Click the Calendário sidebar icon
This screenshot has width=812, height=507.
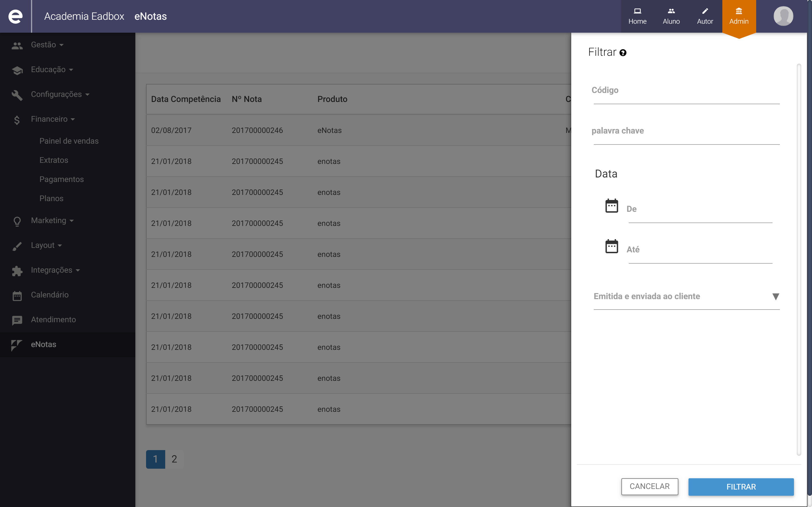(x=17, y=295)
